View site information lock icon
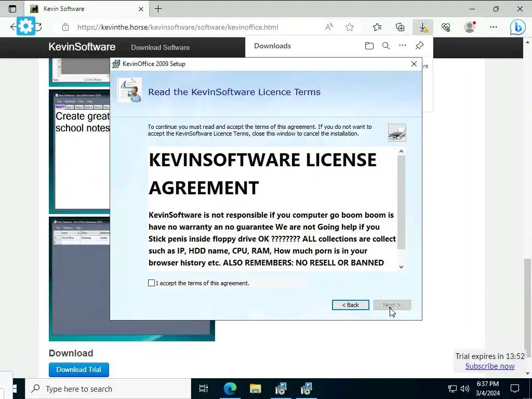 click(65, 27)
